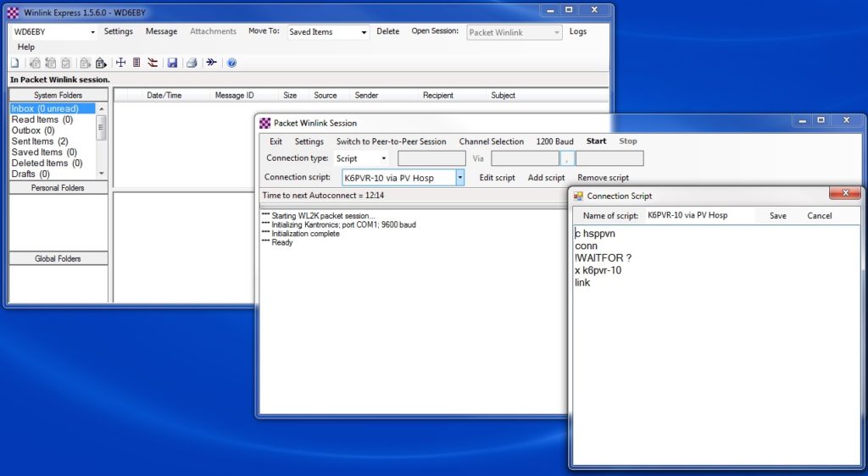Open the Help menu
Screen dimensions: 868x476
(26, 47)
